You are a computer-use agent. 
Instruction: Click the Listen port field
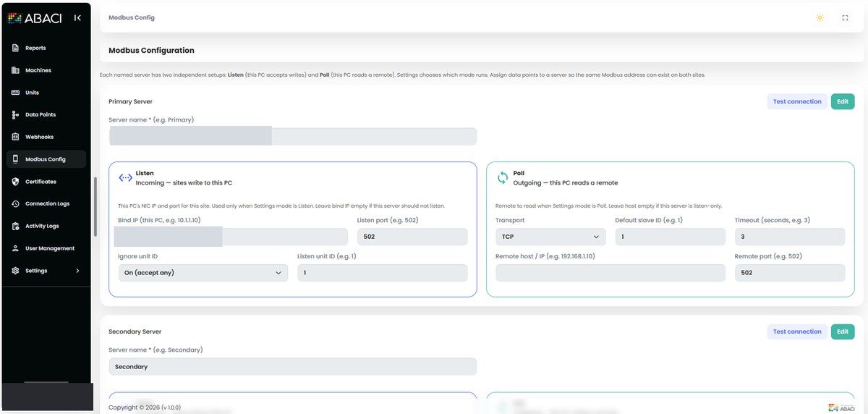point(412,237)
